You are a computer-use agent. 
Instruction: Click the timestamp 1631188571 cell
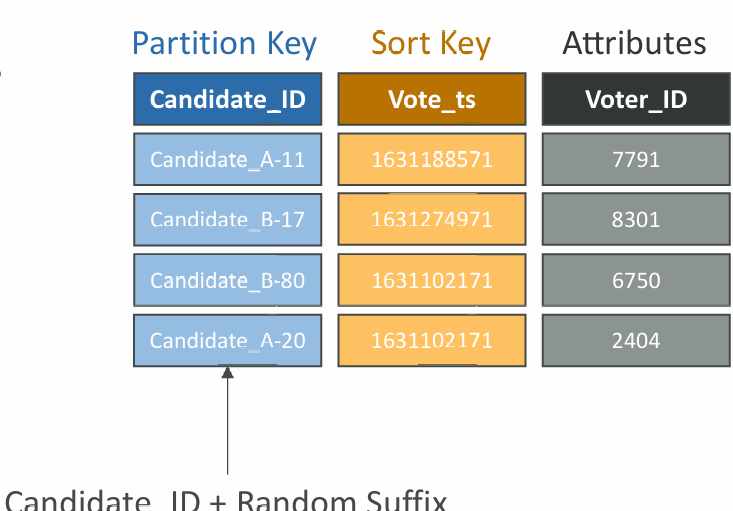click(432, 159)
